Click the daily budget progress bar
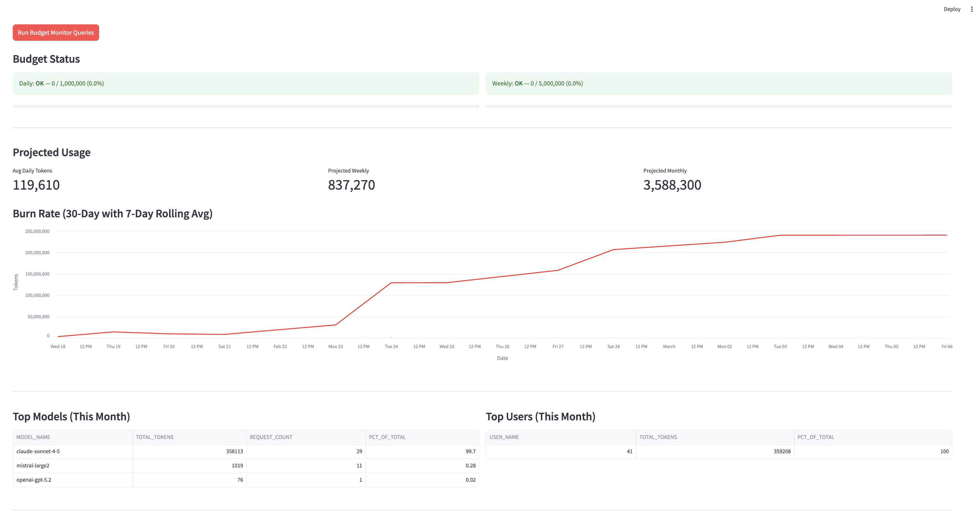Viewport: 980px width, 511px height. tap(245, 106)
